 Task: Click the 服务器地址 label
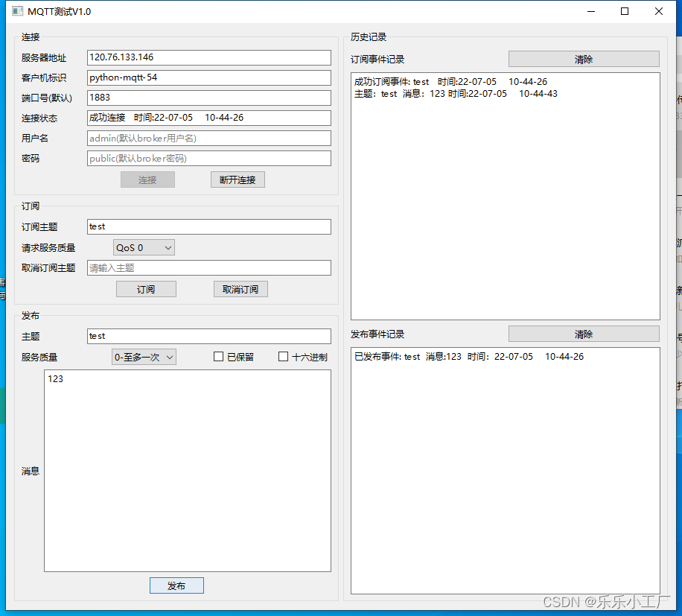[44, 58]
